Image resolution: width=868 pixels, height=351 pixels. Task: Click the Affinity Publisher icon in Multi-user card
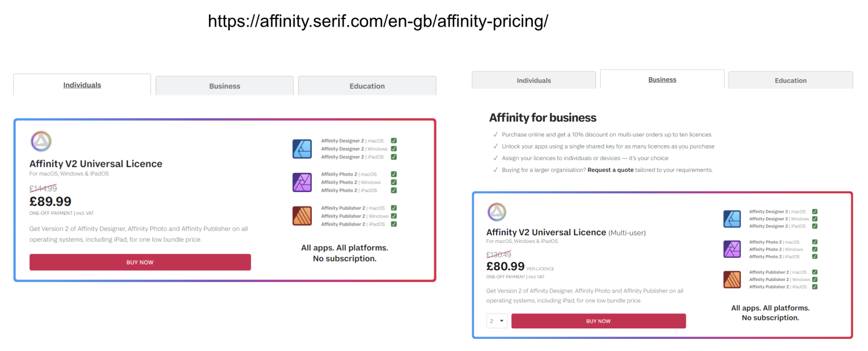click(x=732, y=279)
